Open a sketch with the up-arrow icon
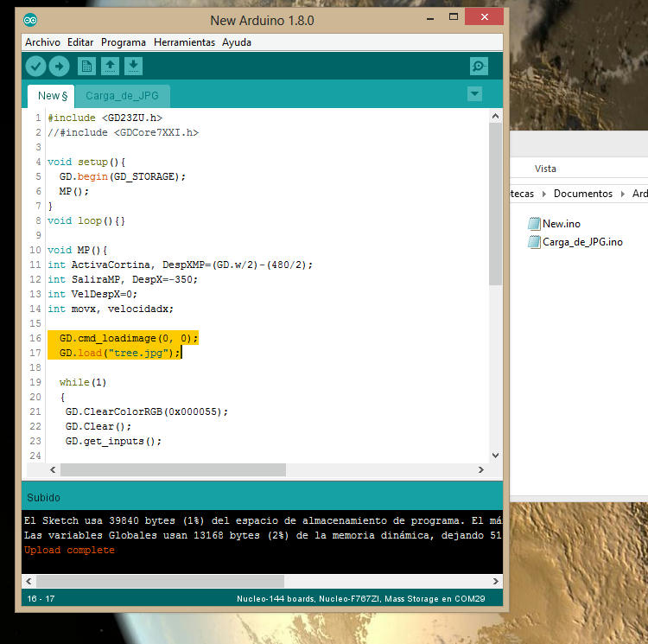Image resolution: width=648 pixels, height=644 pixels. coord(110,67)
